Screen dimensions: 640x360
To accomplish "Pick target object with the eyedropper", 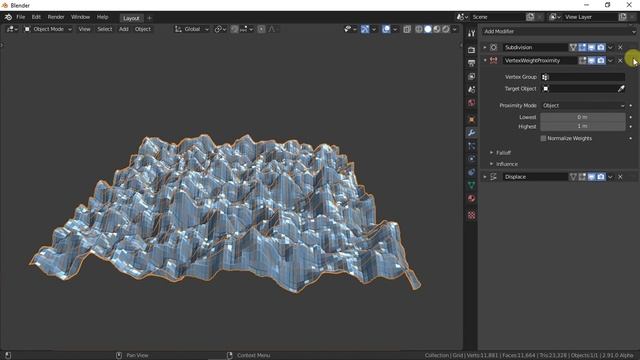I will tap(621, 89).
